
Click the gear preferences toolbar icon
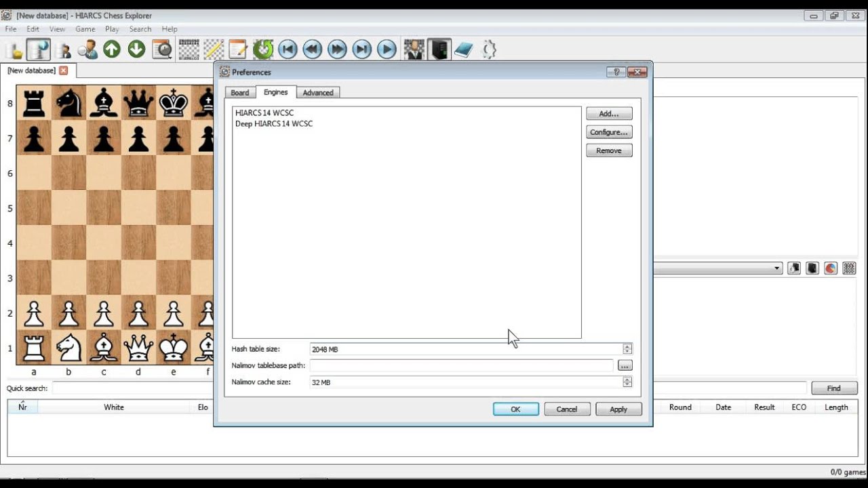(x=489, y=49)
